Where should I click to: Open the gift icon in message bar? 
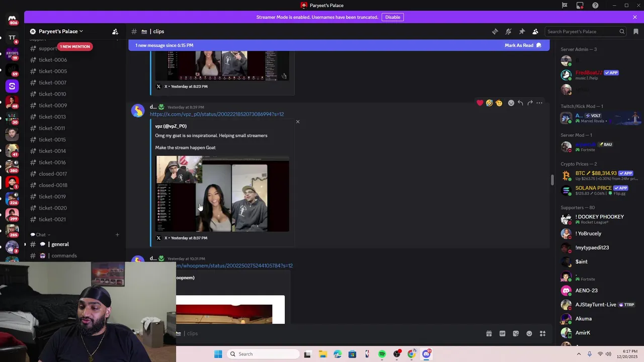pyautogui.click(x=489, y=334)
